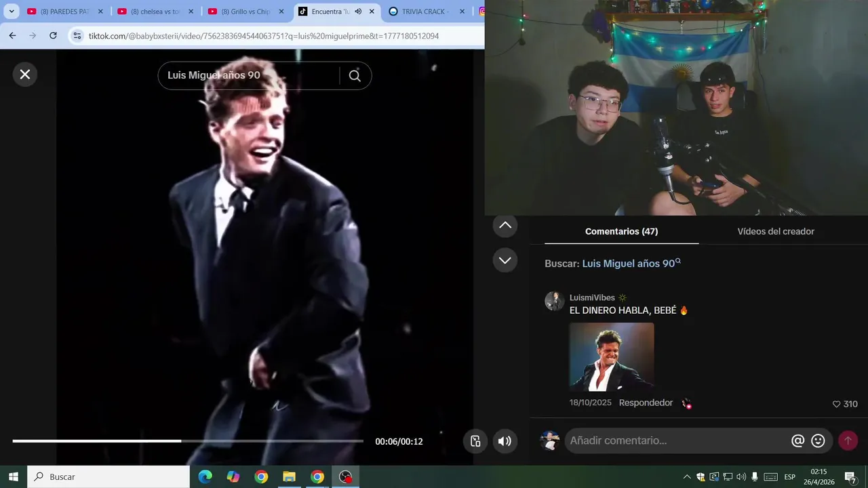Mention a user with the @ icon

coord(797,441)
